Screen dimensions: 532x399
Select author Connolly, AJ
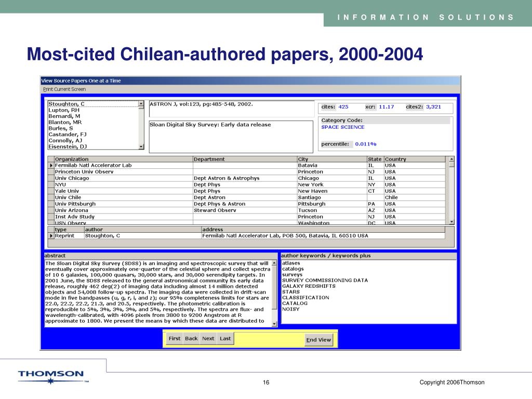point(93,140)
